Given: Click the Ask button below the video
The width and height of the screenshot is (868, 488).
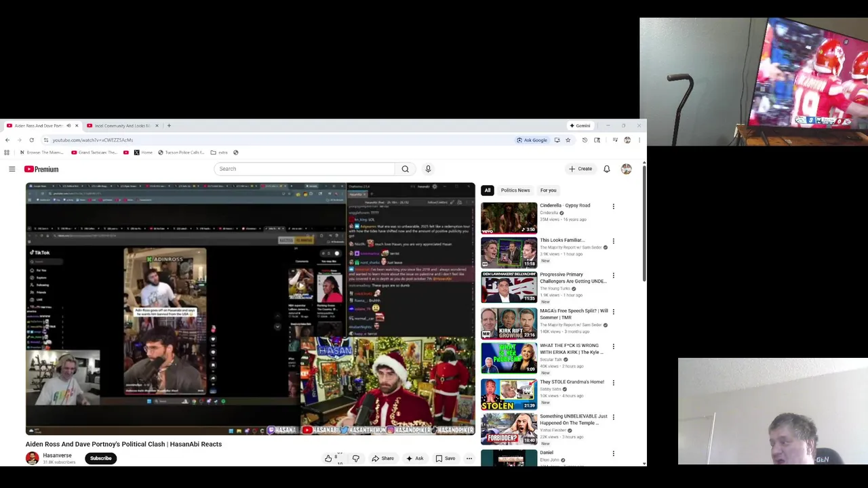Looking at the screenshot, I should [x=414, y=458].
